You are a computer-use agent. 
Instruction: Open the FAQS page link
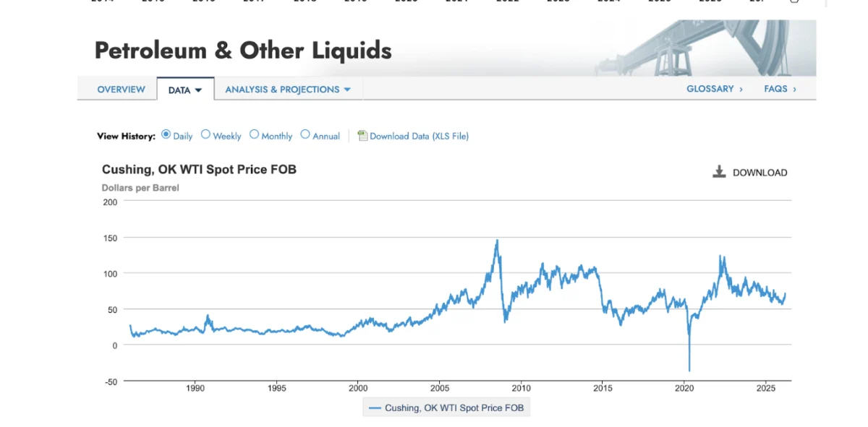coord(775,89)
